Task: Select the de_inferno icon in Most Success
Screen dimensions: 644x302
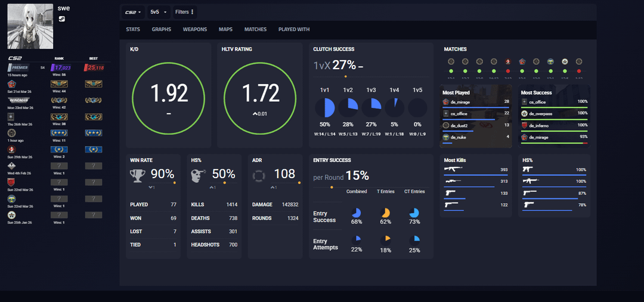Action: [524, 126]
